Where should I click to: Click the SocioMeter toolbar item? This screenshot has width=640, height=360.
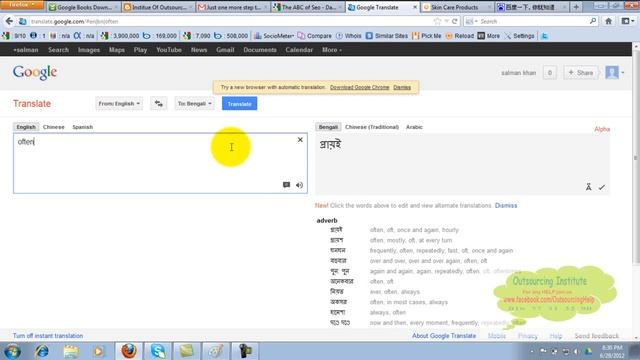[274, 36]
